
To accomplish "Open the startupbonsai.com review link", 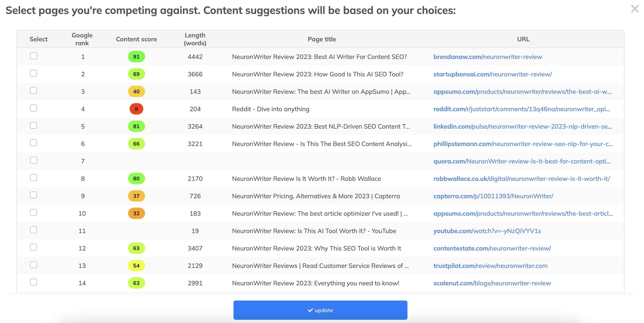I will 493,74.
